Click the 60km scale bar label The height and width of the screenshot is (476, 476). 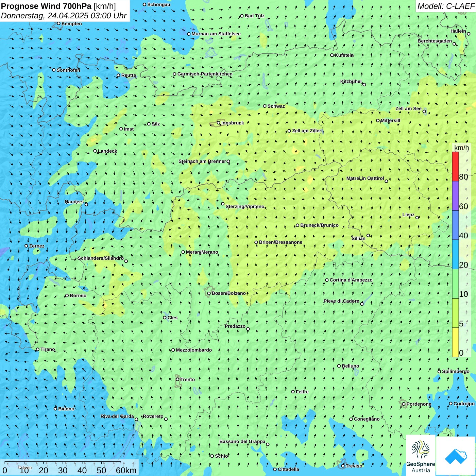(126, 471)
